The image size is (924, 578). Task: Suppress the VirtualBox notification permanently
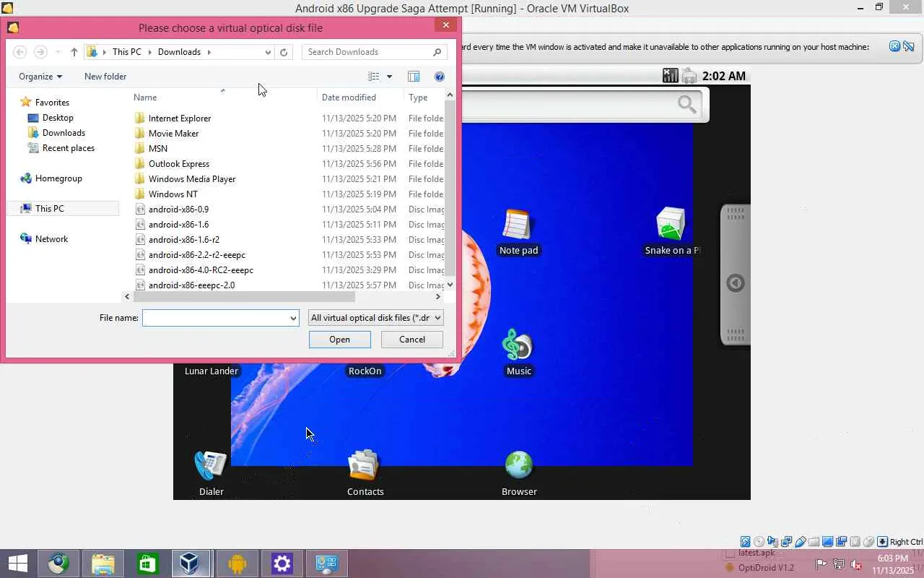(908, 46)
